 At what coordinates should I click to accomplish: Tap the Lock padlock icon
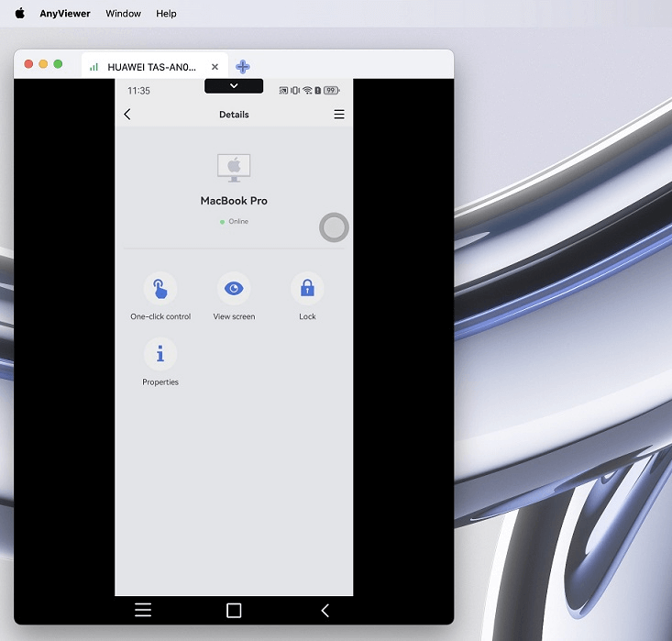(307, 289)
